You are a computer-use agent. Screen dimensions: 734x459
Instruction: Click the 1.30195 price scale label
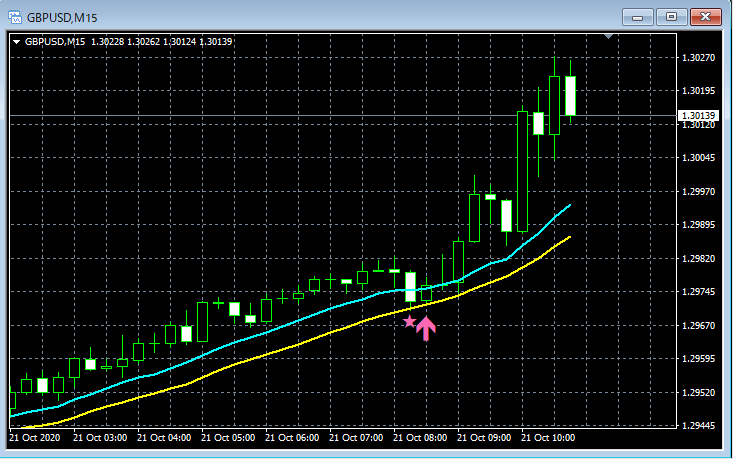tap(698, 91)
